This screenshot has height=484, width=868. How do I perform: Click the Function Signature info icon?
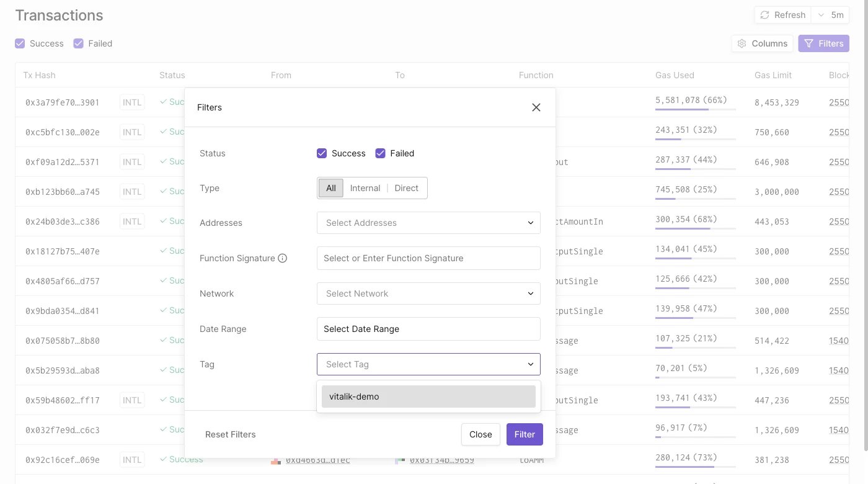(x=283, y=258)
